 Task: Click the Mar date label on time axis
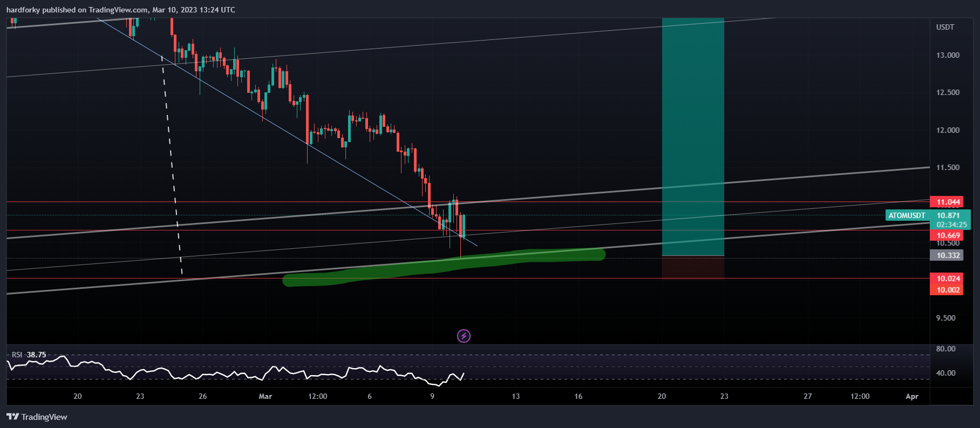click(x=266, y=396)
